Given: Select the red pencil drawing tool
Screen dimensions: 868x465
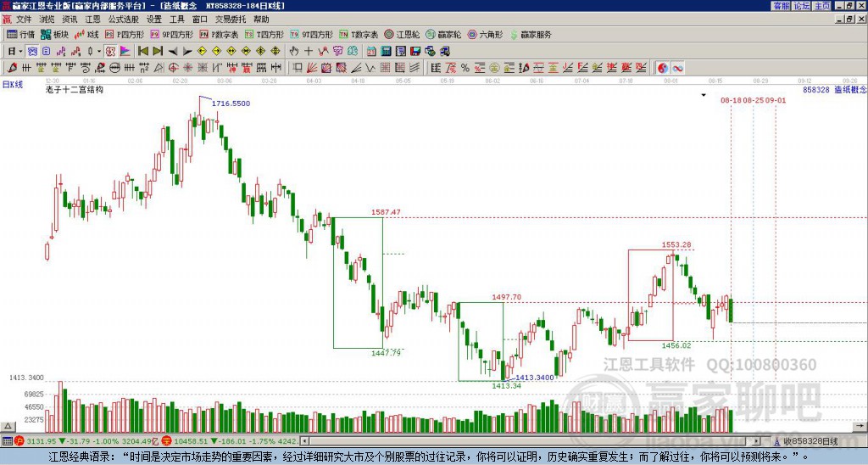Looking at the screenshot, I should point(12,68).
